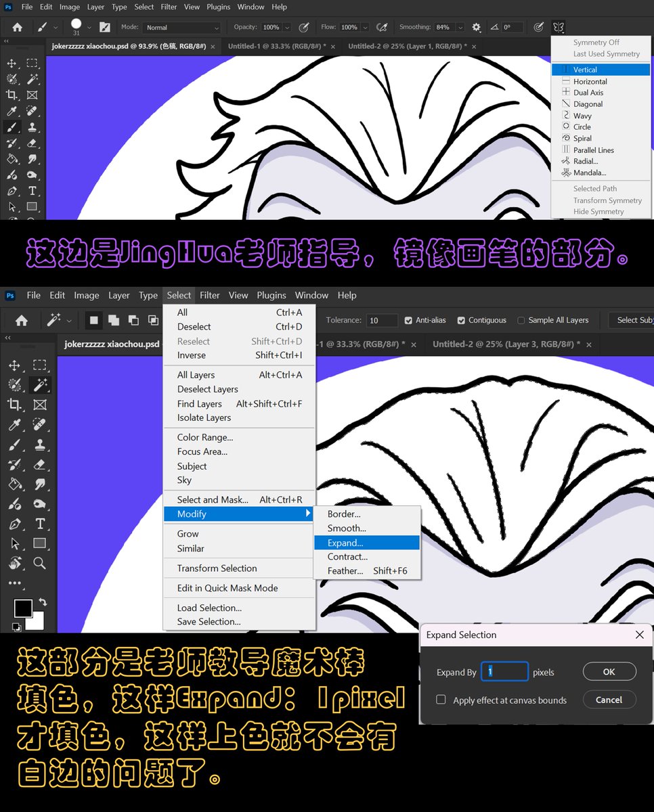Toggle the Contiguous checkbox

[461, 320]
